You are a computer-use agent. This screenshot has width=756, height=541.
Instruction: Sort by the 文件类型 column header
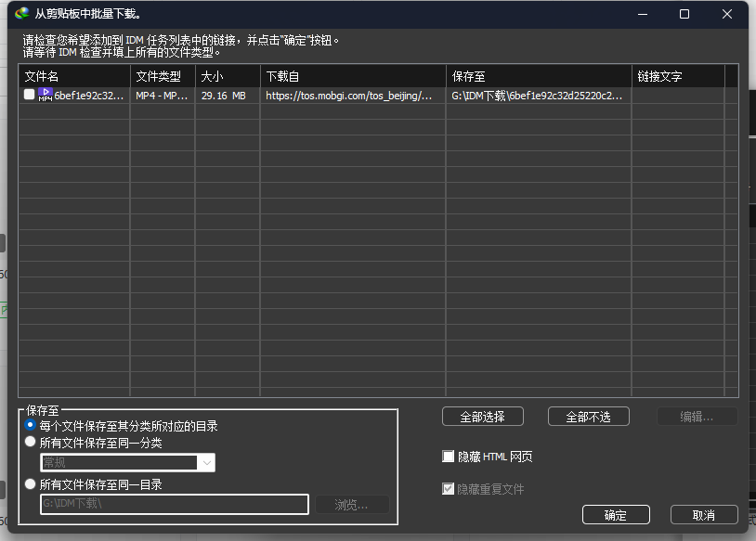click(163, 76)
